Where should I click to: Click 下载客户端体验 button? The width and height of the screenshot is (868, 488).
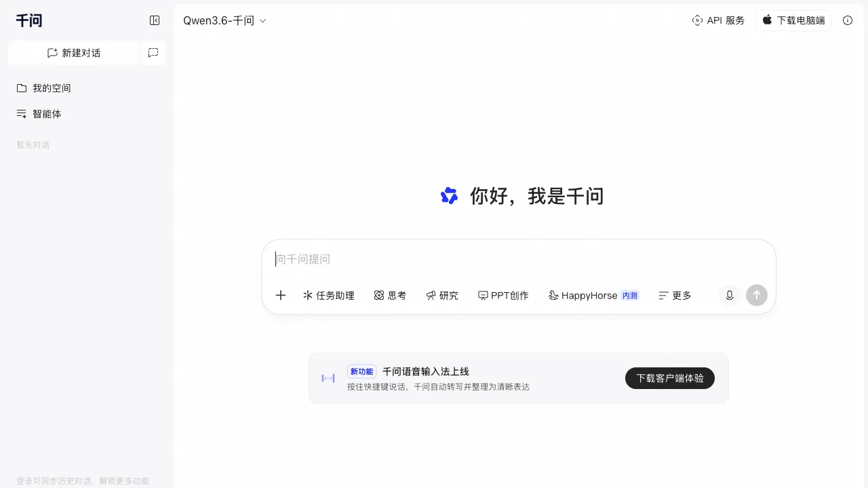click(670, 378)
